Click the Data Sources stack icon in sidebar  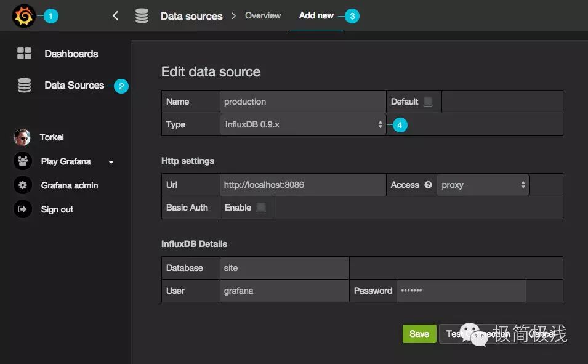click(x=25, y=85)
